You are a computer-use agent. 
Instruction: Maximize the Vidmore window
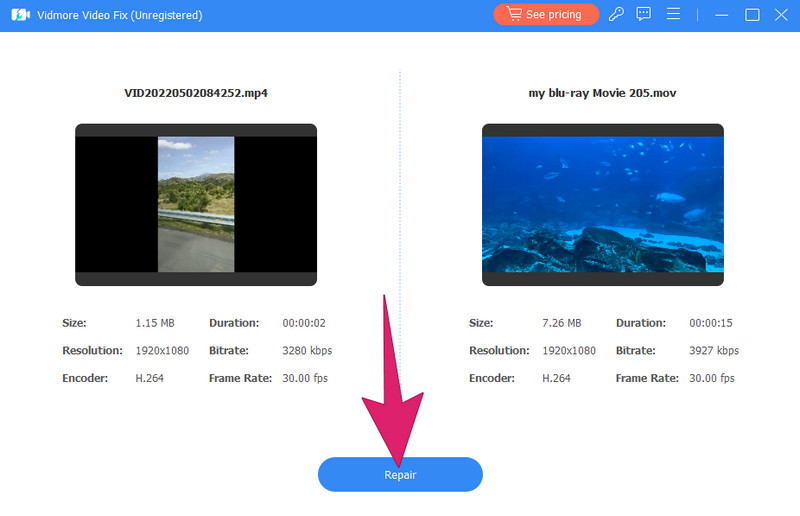752,15
